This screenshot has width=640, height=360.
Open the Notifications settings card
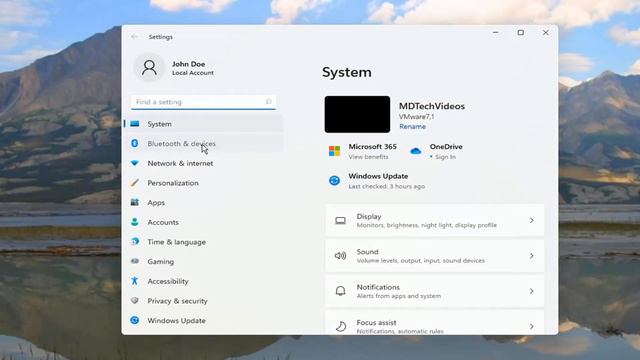[434, 291]
